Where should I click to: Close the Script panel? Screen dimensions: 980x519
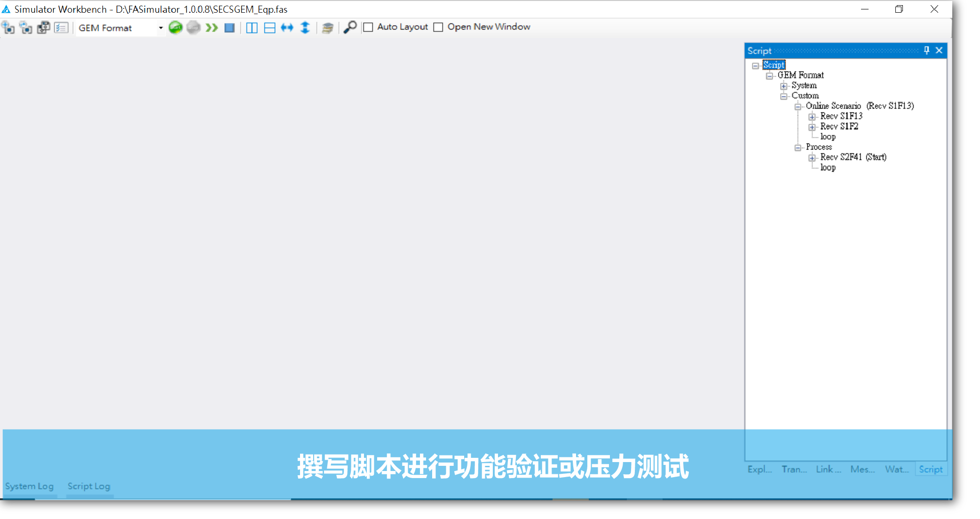click(939, 50)
